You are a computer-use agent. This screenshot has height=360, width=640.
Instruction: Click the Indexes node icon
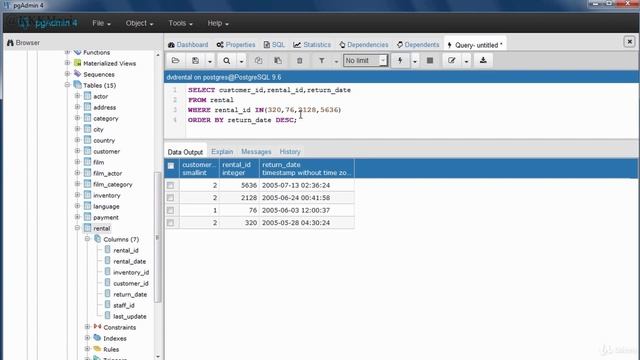(x=97, y=338)
